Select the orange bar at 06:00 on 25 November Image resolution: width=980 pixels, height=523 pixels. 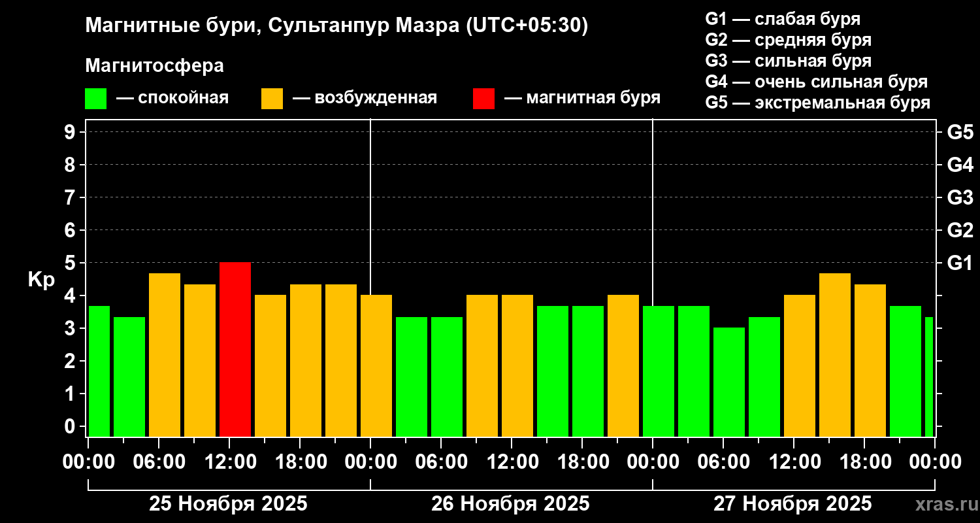(x=165, y=355)
